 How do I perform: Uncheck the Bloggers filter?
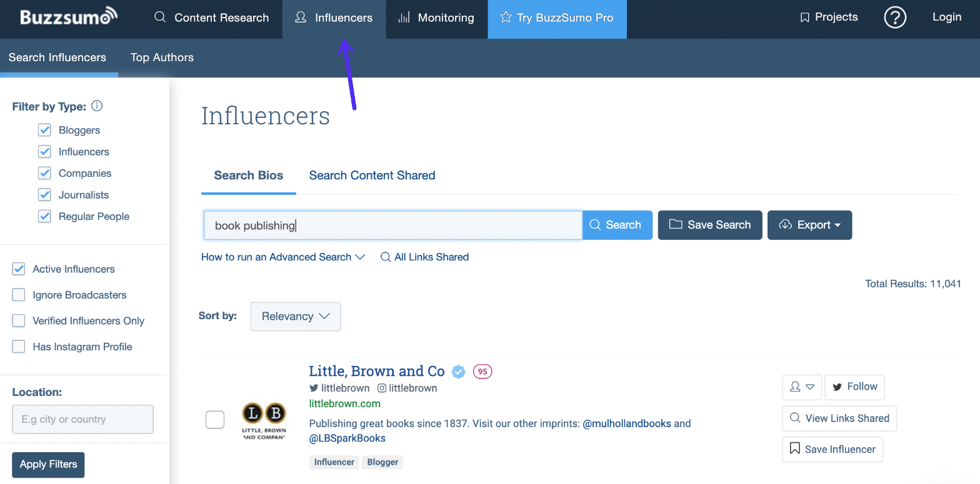44,130
